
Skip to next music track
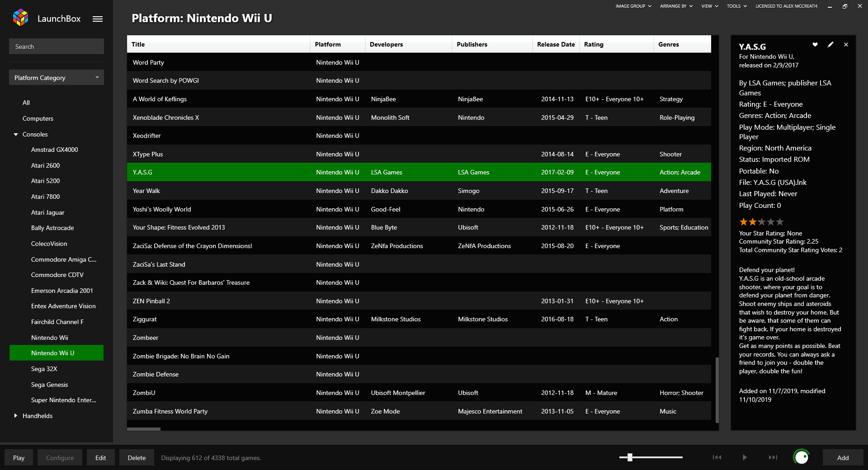coord(773,457)
